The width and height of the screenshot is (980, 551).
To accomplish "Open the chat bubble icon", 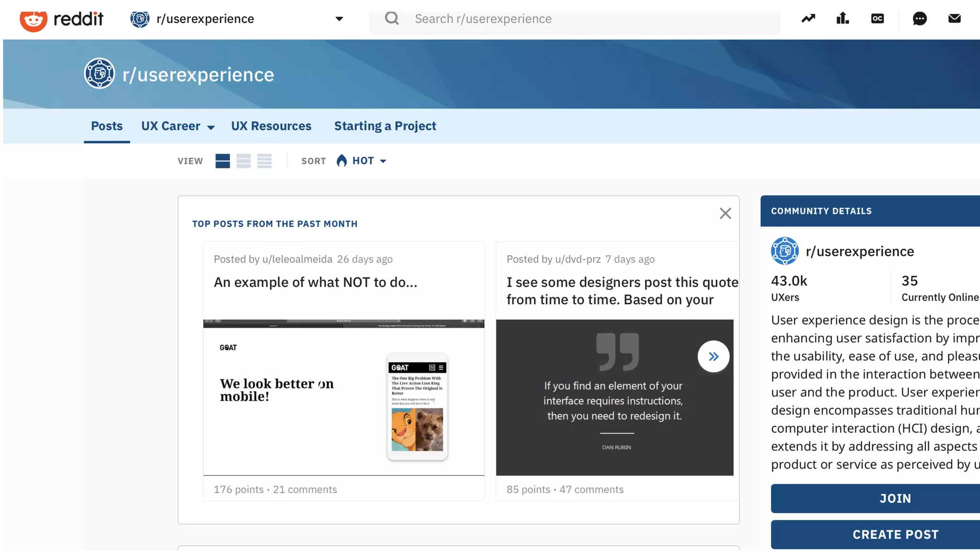I will (x=919, y=19).
